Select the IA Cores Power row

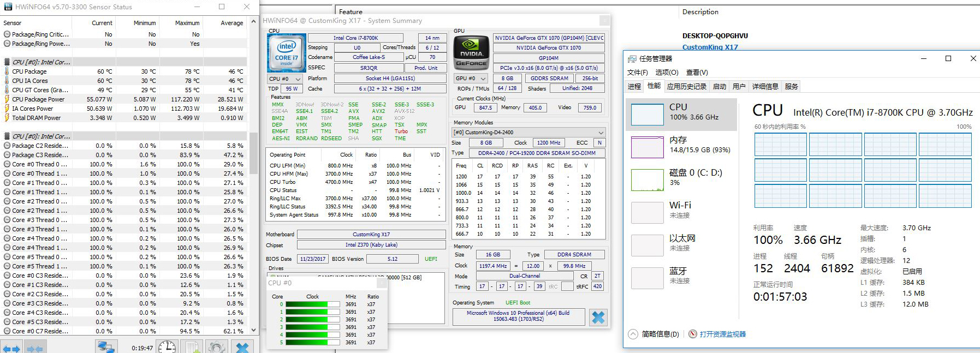(x=124, y=109)
